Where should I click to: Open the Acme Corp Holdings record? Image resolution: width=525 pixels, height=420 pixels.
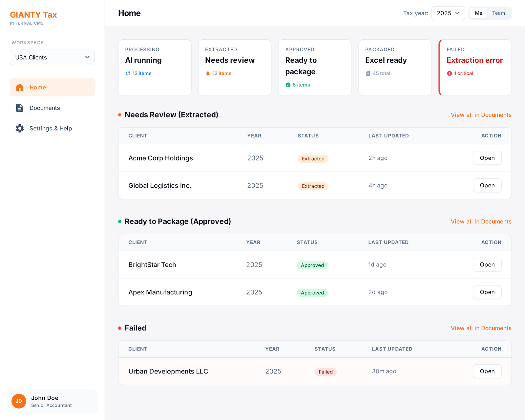click(x=487, y=158)
